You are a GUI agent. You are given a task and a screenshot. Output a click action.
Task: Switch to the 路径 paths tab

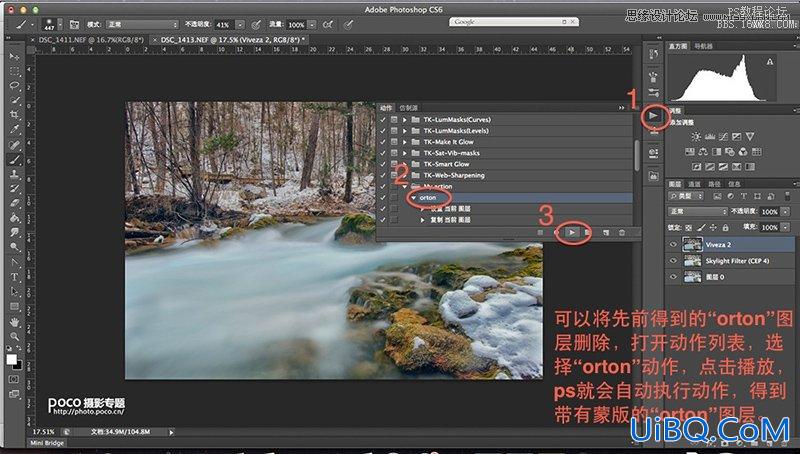(x=714, y=184)
